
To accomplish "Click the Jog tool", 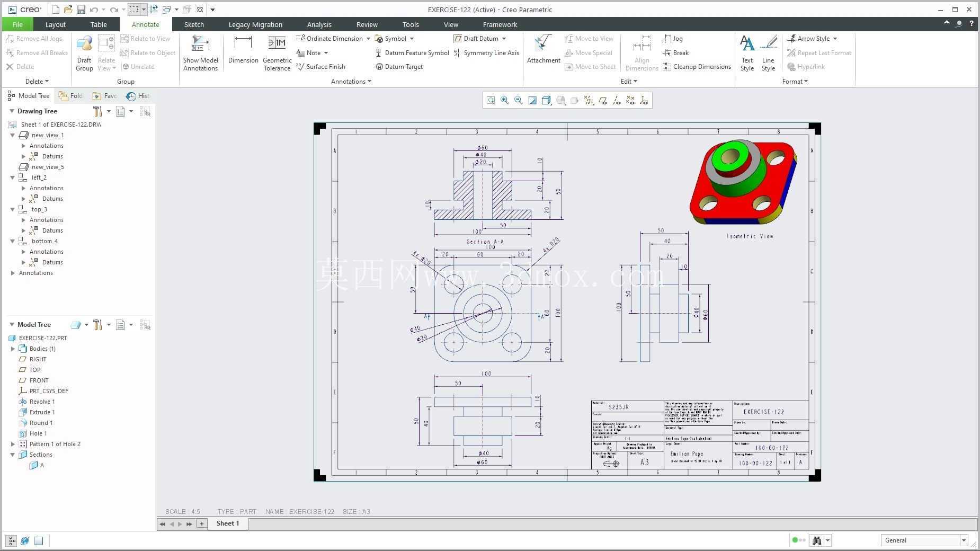I will click(673, 39).
